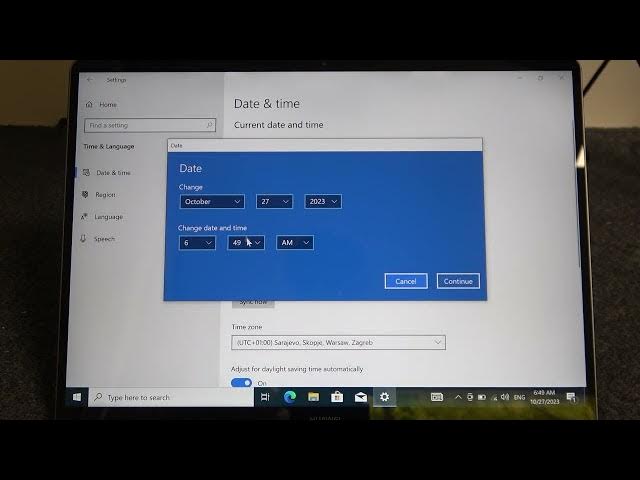Click the Speech microphone icon
Screen dimensions: 640x480
tap(84, 239)
